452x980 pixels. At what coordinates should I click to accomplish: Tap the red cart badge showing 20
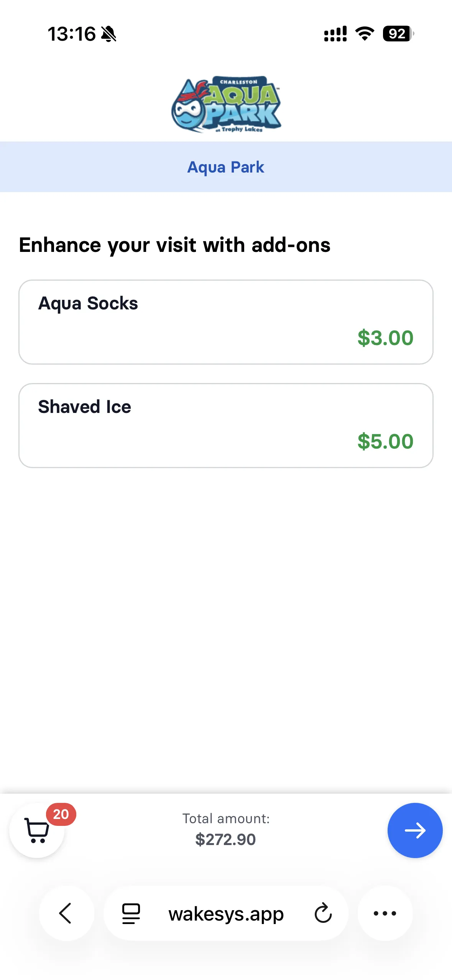61,814
